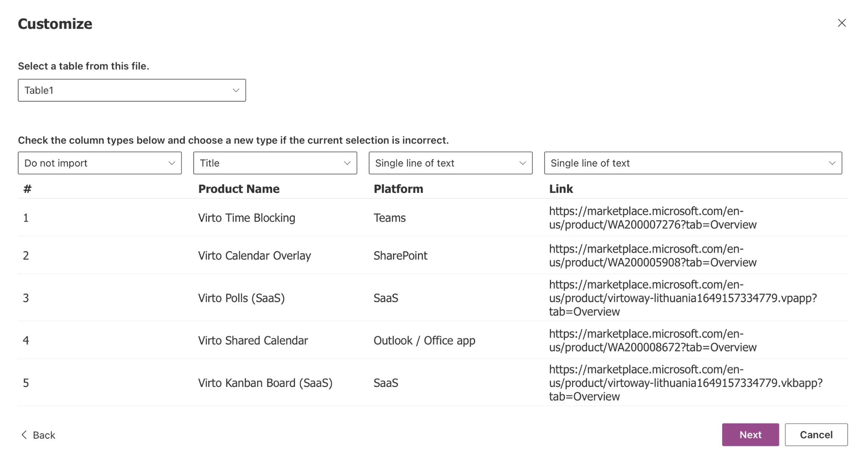868x470 pixels.
Task: Click the 'Check the column types below' instruction
Action: pos(233,140)
